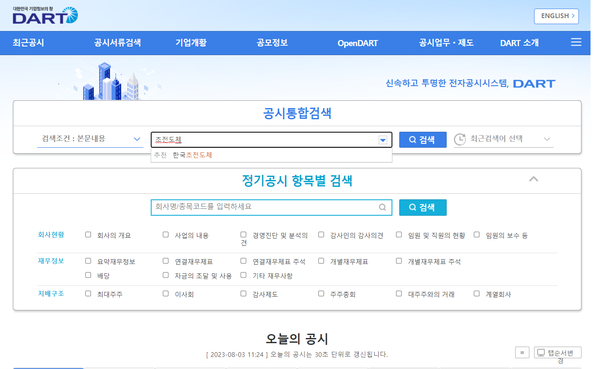The width and height of the screenshot is (600, 369).
Task: Click the recent search clock icon
Action: click(x=460, y=139)
